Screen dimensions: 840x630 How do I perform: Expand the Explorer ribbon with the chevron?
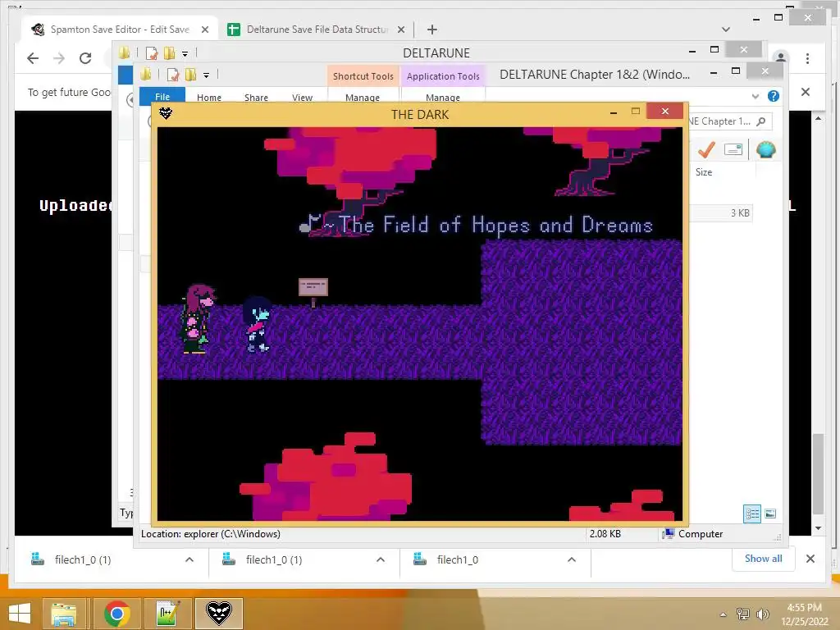point(756,97)
